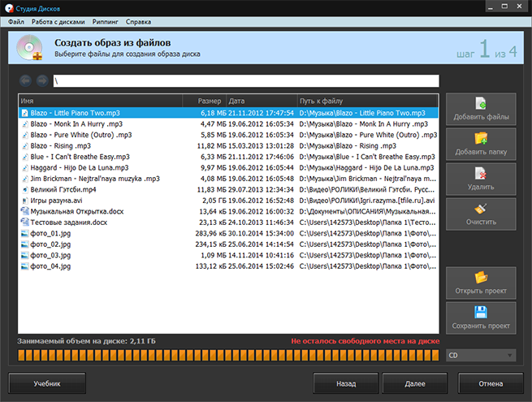
Task: Click the Добавить файлы icon button
Action: [x=480, y=105]
